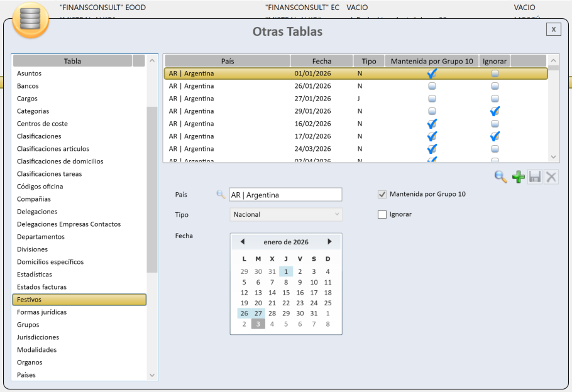The image size is (572, 392).
Task: Open the Tipo dropdown showing Nacional
Action: 286,214
